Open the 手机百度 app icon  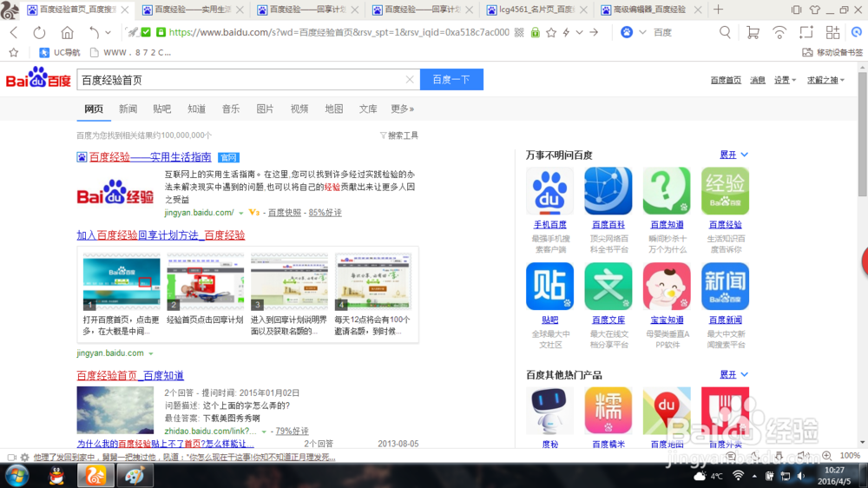pos(549,191)
